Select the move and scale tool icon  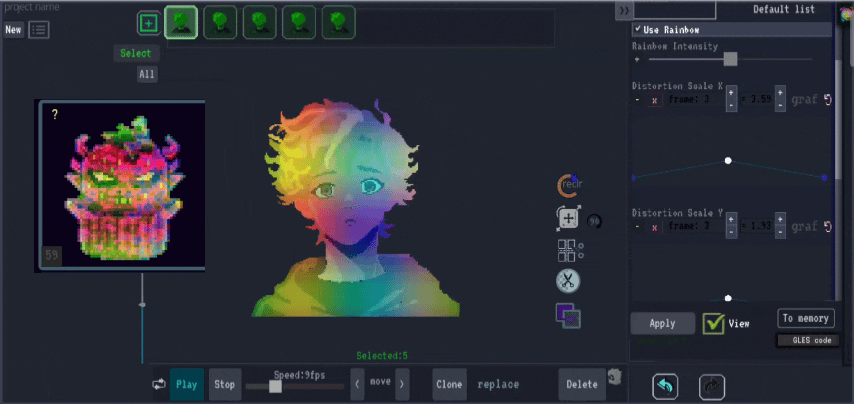(569, 218)
